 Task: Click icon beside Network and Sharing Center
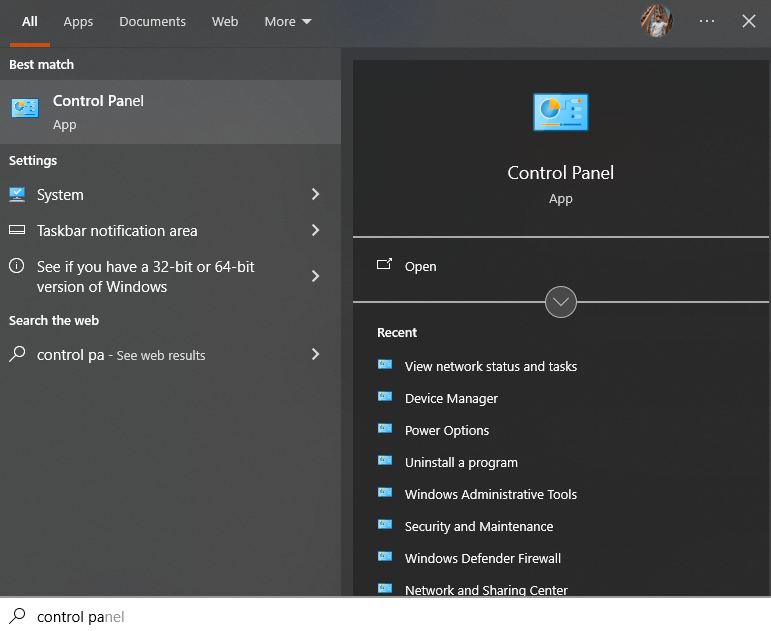point(385,588)
